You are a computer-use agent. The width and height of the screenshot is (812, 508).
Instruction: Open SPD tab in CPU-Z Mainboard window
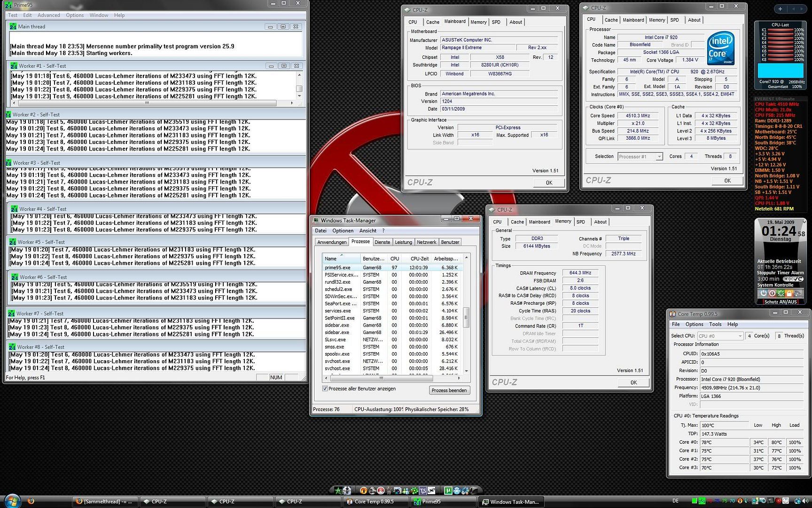click(x=496, y=22)
